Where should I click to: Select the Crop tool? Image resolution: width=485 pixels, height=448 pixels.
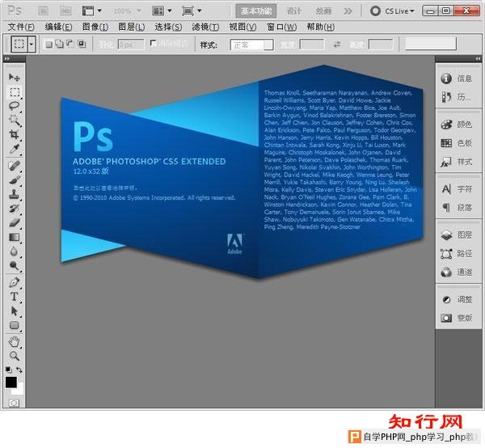(14, 134)
